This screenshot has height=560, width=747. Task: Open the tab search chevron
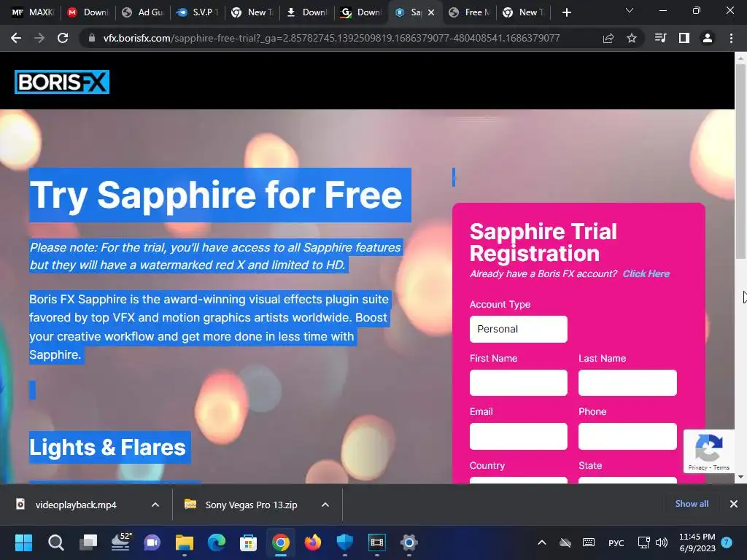coord(630,10)
